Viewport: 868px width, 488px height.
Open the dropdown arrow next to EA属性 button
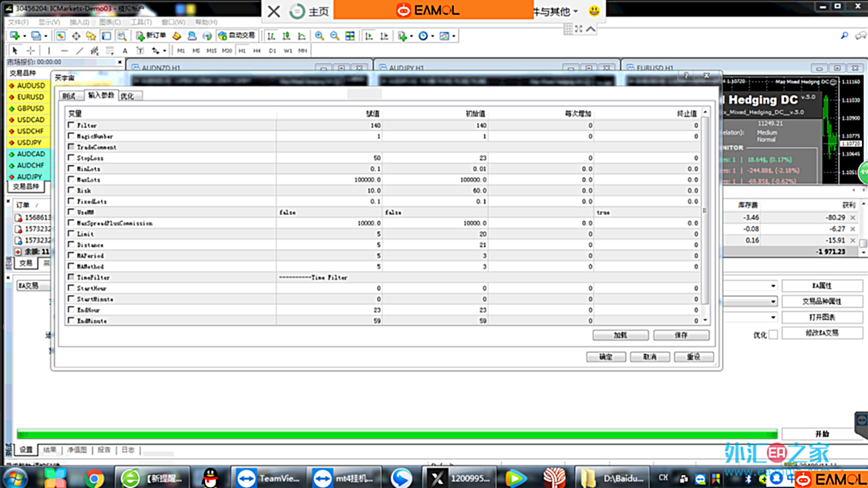coord(773,286)
